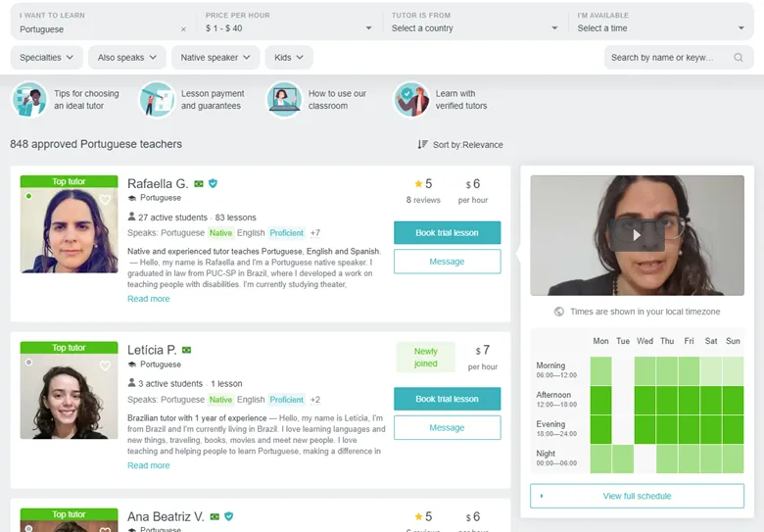Click Rafaella's verified badge icon

click(x=213, y=183)
